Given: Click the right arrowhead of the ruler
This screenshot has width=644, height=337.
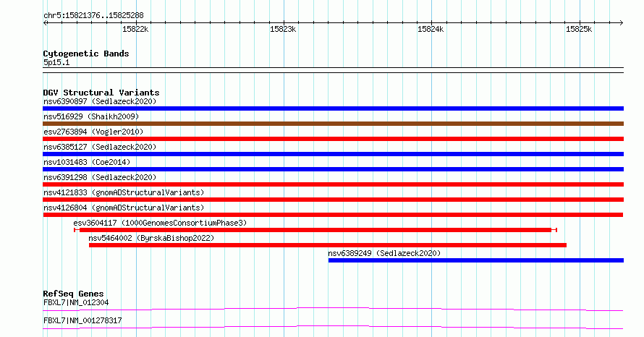Looking at the screenshot, I should (x=621, y=23).
